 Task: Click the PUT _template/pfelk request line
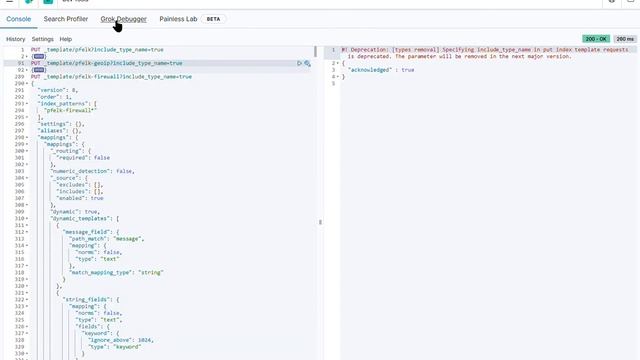point(97,50)
